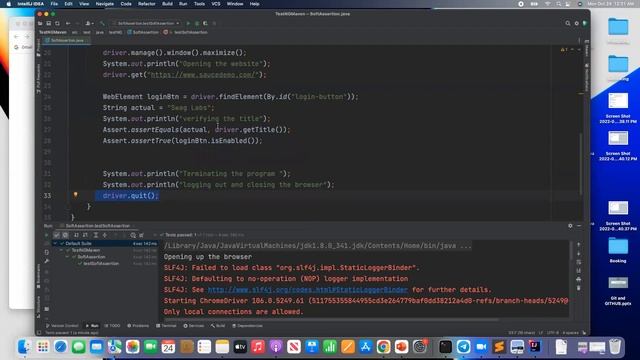
Task: Sort test results alphabetically
Action: (76, 235)
